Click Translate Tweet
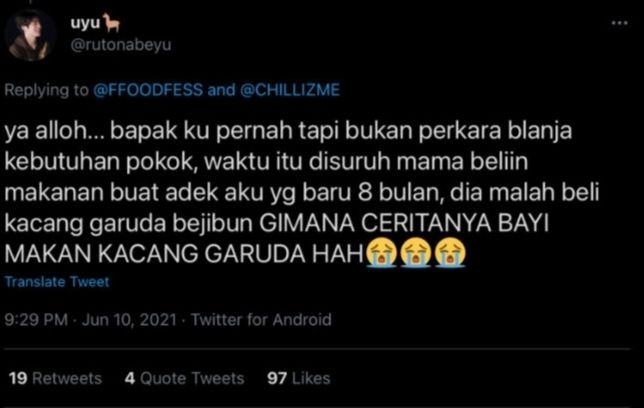644x408 pixels. point(57,282)
